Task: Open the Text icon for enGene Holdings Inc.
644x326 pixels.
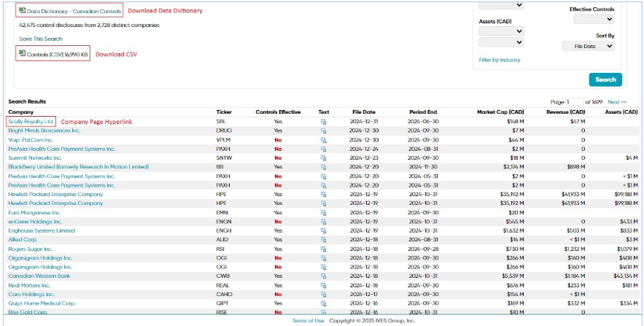Action: click(x=324, y=222)
